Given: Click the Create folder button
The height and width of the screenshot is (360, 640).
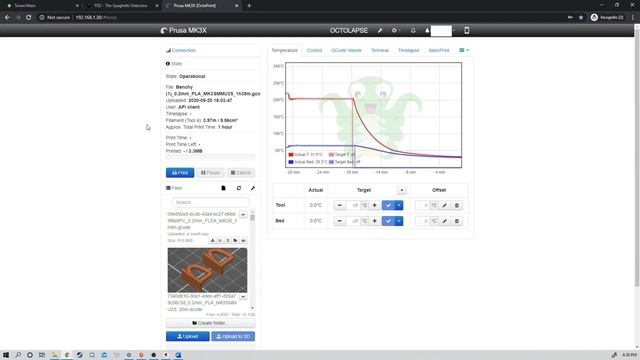Looking at the screenshot, I should click(211, 323).
